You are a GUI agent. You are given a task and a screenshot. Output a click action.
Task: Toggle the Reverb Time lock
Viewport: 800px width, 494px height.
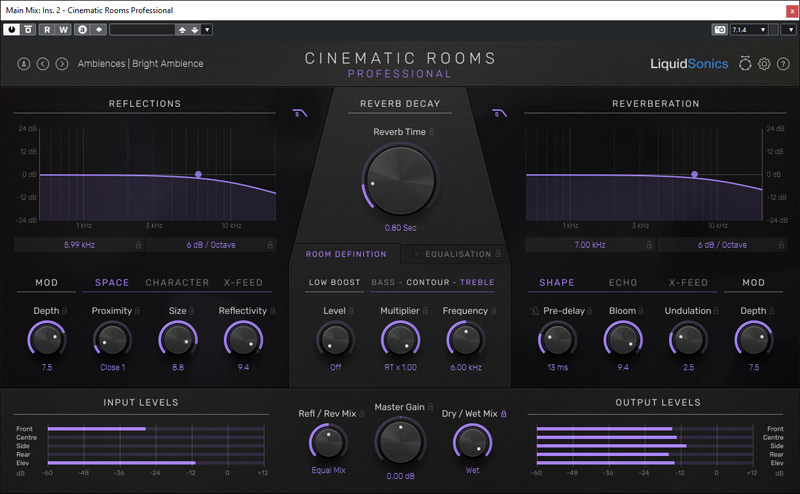[x=432, y=132]
